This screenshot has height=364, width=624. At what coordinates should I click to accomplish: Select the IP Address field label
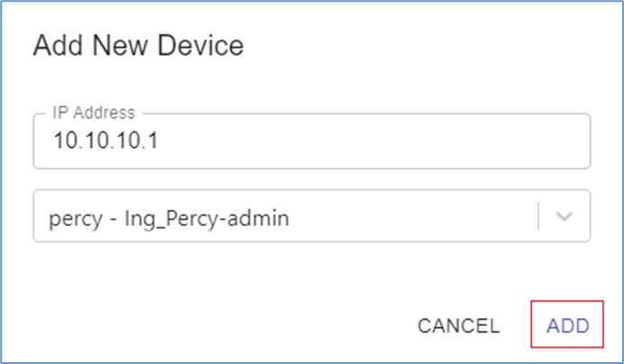[93, 114]
